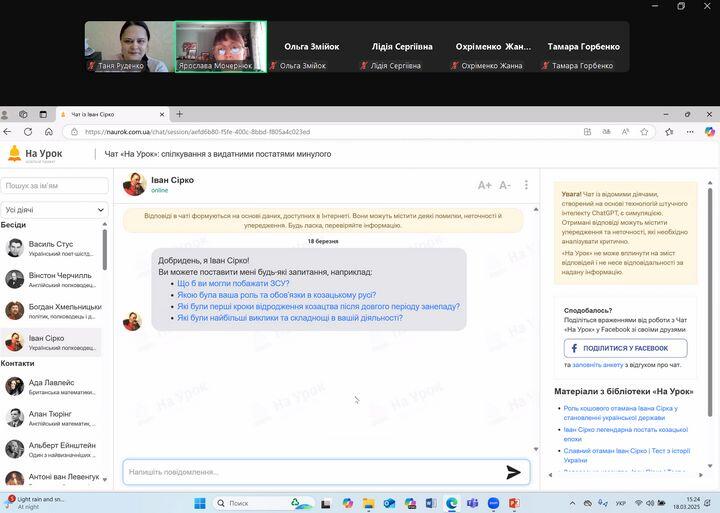Click the Поділитися у Facebook button

click(625, 348)
